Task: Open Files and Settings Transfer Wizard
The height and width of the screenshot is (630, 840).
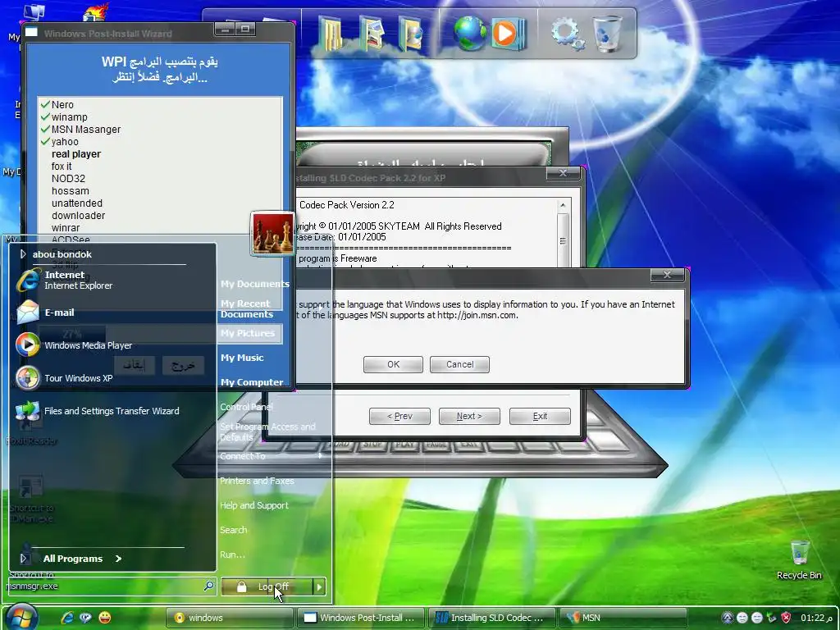Action: click(98, 411)
